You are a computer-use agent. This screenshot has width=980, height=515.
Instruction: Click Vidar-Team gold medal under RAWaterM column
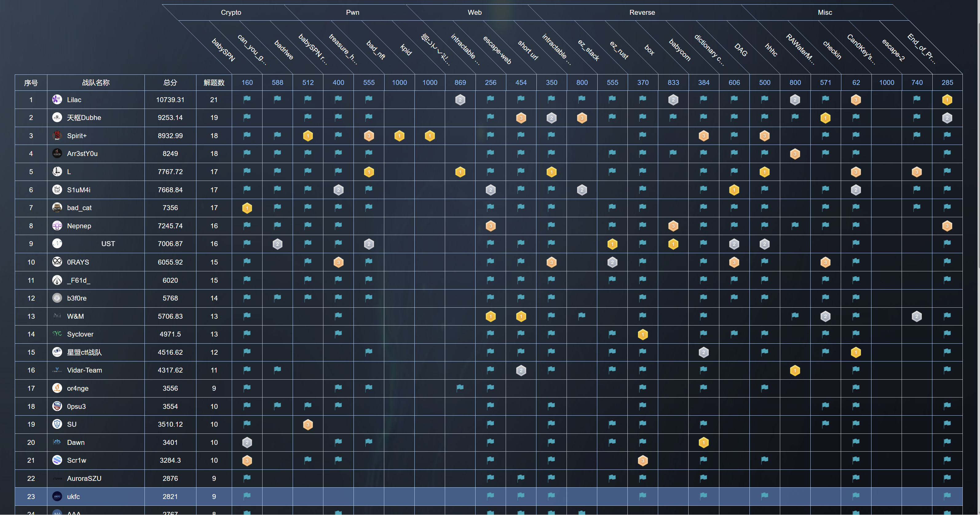[795, 370]
